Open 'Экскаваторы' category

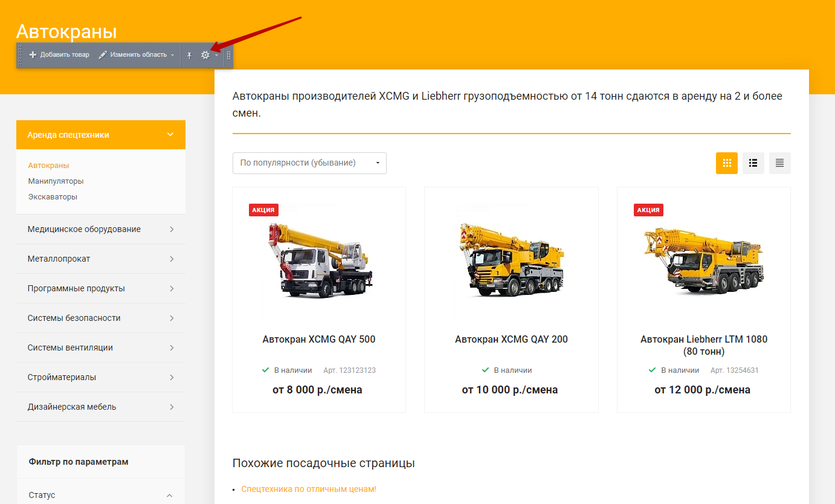tap(53, 196)
